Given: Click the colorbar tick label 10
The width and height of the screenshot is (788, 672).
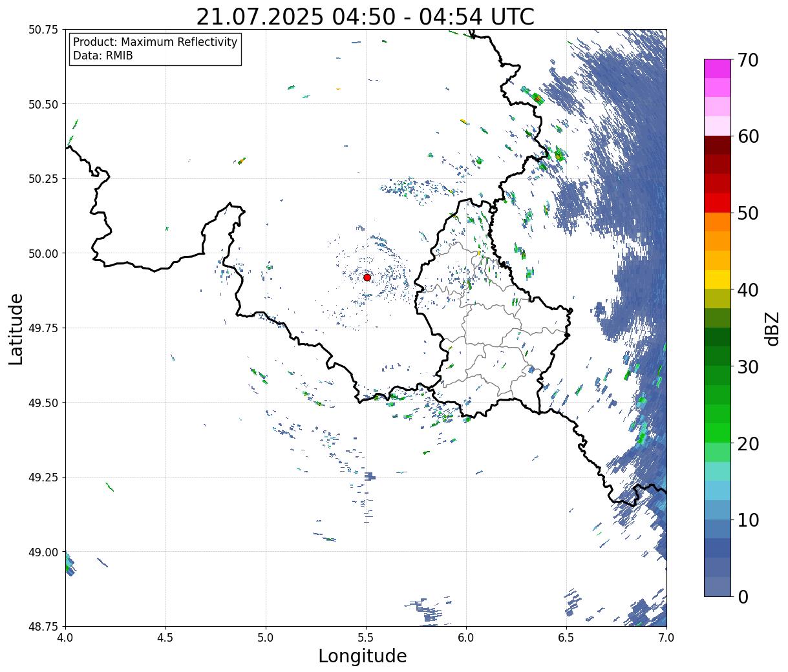Looking at the screenshot, I should click(747, 520).
